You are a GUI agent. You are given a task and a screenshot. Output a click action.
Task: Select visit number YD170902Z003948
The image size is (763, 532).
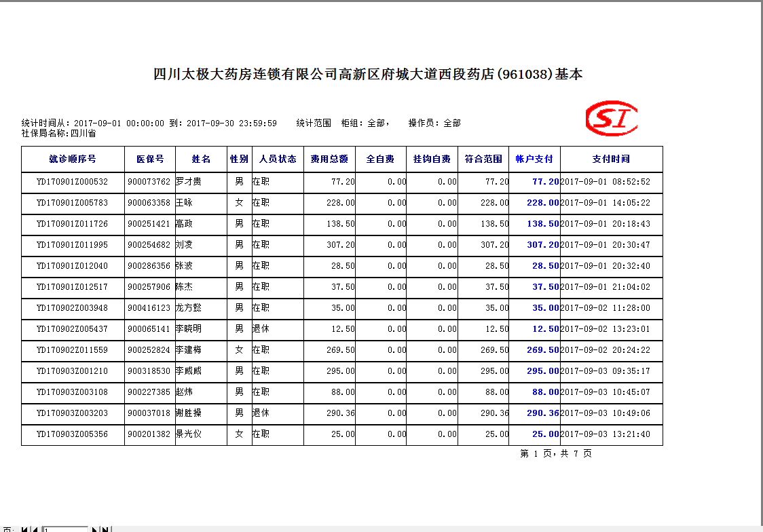click(x=72, y=308)
